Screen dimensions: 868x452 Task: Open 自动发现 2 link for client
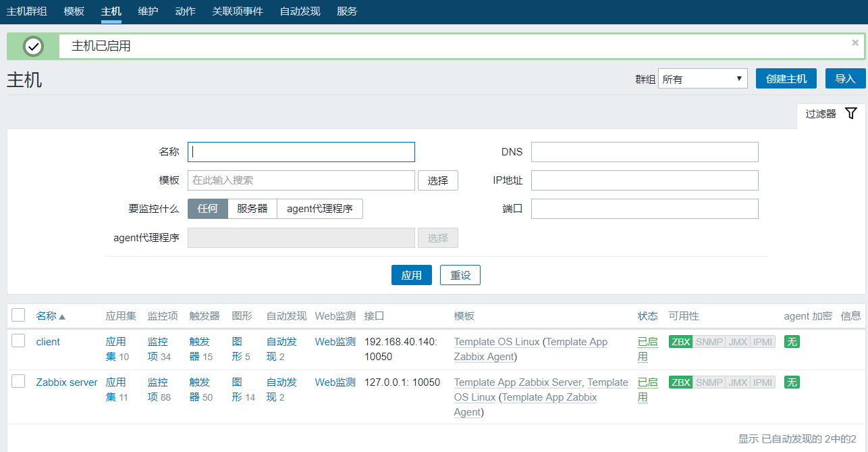(x=281, y=349)
